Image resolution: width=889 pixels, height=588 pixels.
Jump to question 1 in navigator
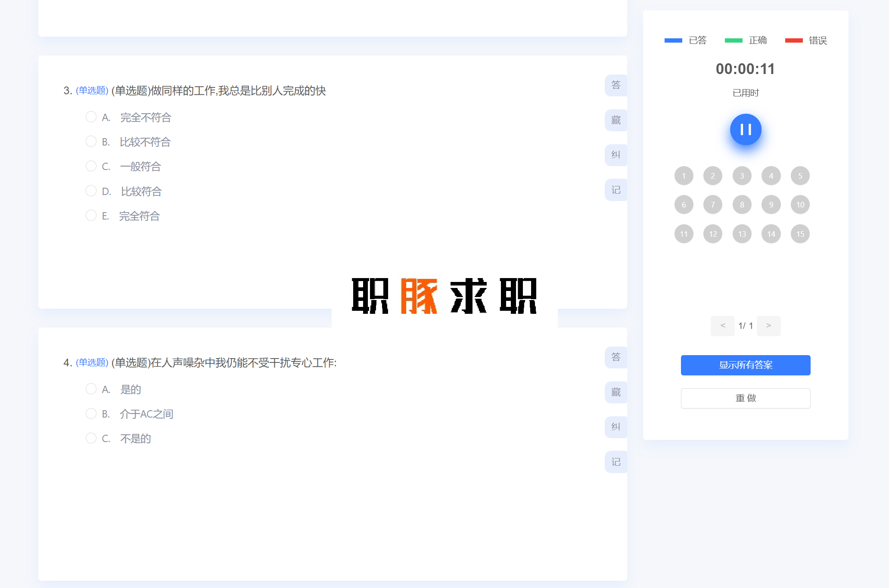tap(684, 176)
